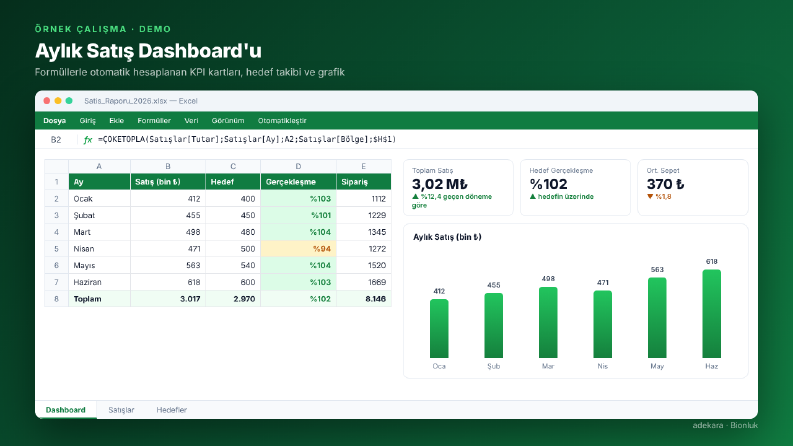This screenshot has height=446, width=793.
Task: Click the Nisan target cell 500
Action: click(x=233, y=249)
